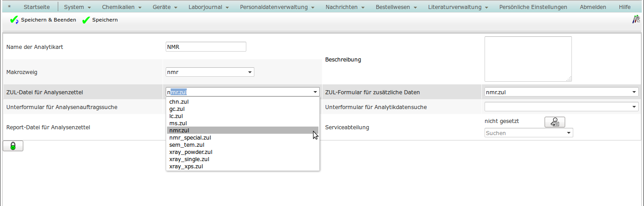
Task: Click the logo icon at top right
Action: point(636,19)
